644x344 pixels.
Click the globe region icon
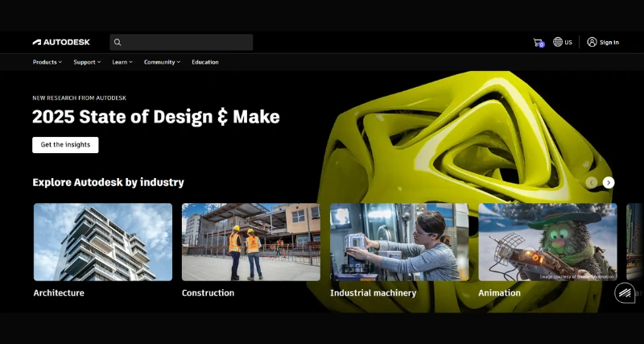558,42
